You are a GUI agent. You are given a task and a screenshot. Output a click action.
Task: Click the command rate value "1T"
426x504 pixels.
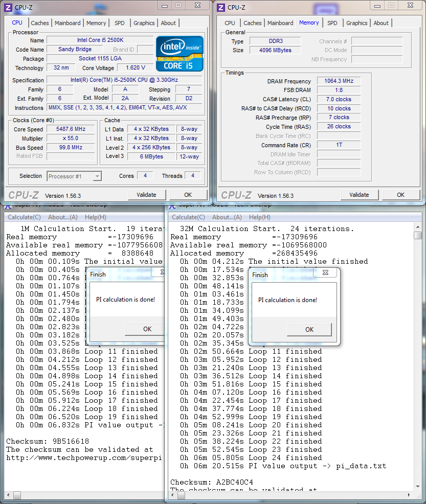[339, 145]
